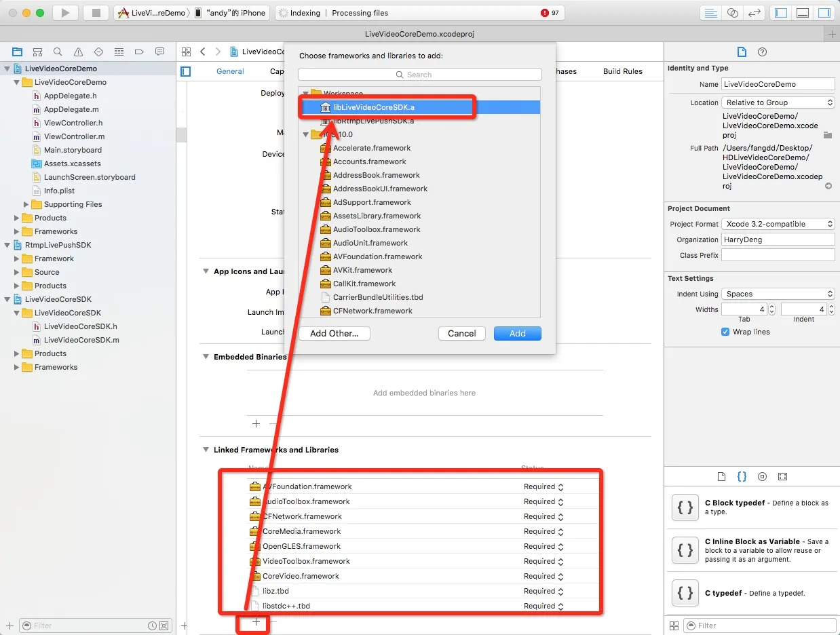
Task: Add an embedded binary with plus button
Action: coord(256,423)
